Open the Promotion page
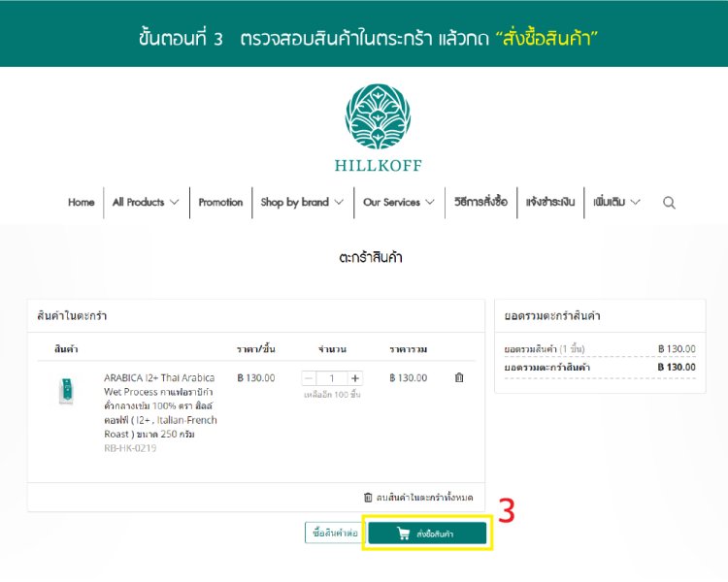The width and height of the screenshot is (728, 582). click(x=220, y=203)
